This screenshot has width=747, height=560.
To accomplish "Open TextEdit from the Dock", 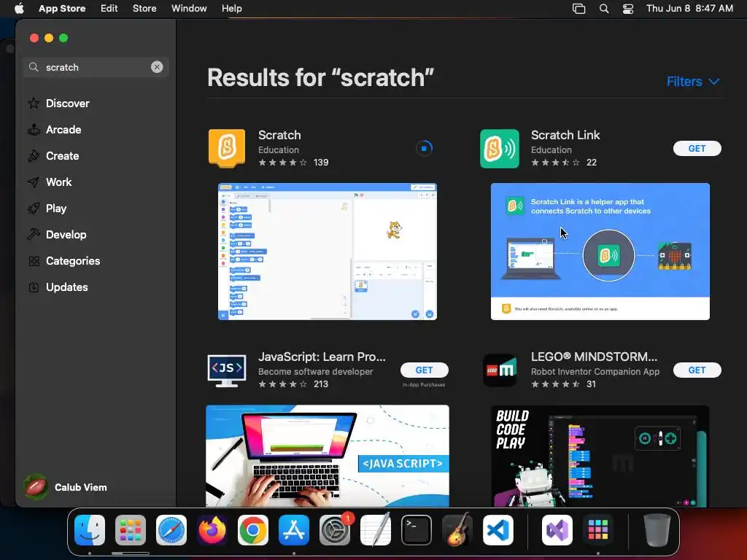I will pyautogui.click(x=376, y=530).
